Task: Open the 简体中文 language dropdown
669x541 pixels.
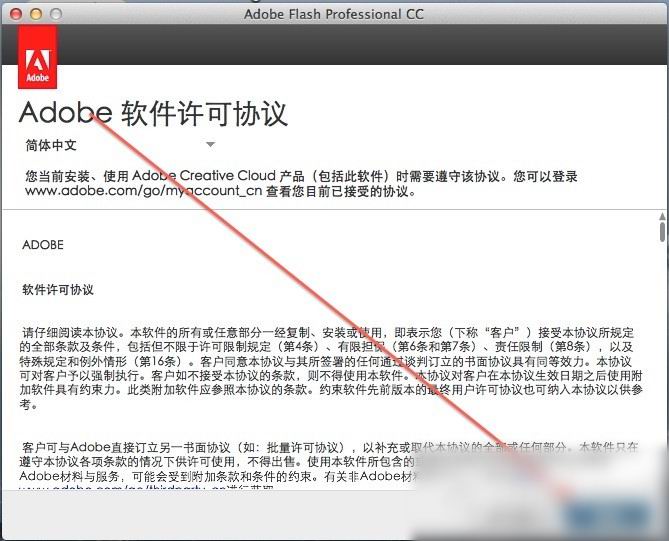Action: tap(120, 145)
